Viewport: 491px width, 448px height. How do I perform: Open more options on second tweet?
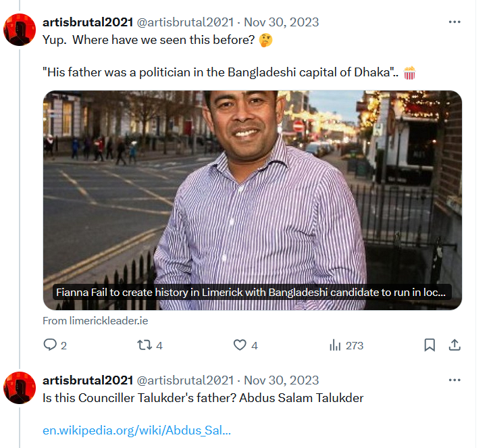455,380
